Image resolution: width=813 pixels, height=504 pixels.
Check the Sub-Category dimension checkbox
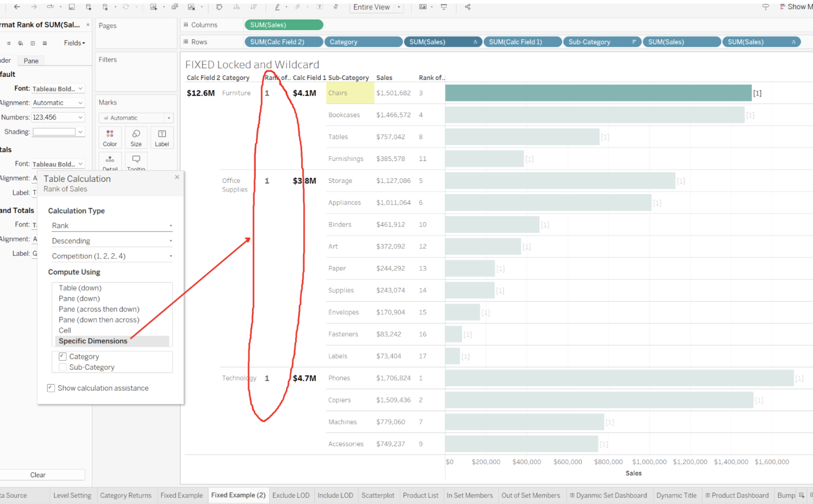(62, 367)
